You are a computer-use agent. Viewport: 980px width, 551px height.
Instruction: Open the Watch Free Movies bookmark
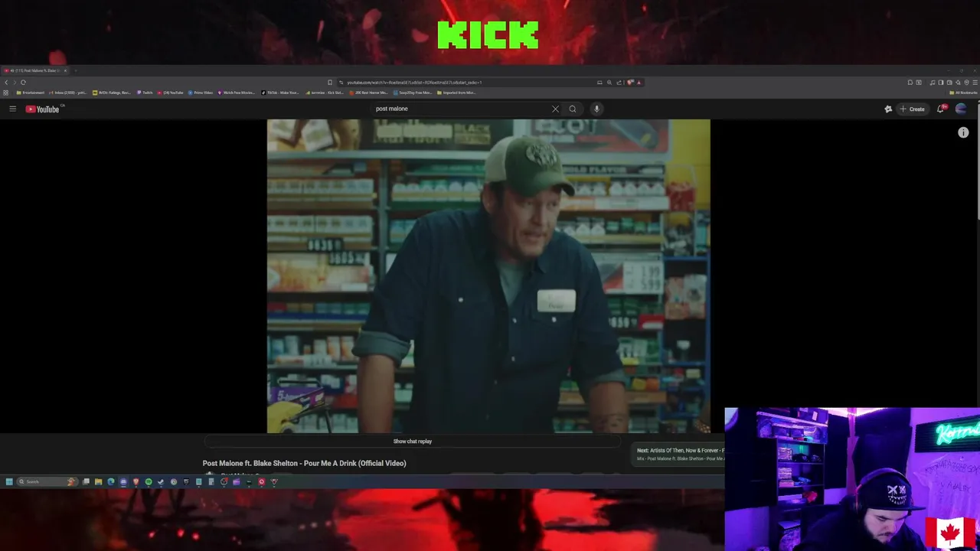237,93
